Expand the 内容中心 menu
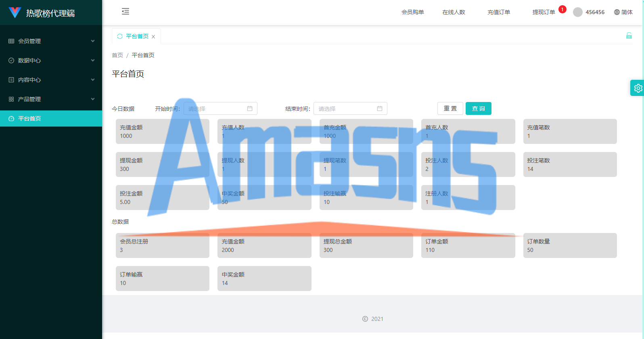The image size is (644, 339). click(x=51, y=80)
